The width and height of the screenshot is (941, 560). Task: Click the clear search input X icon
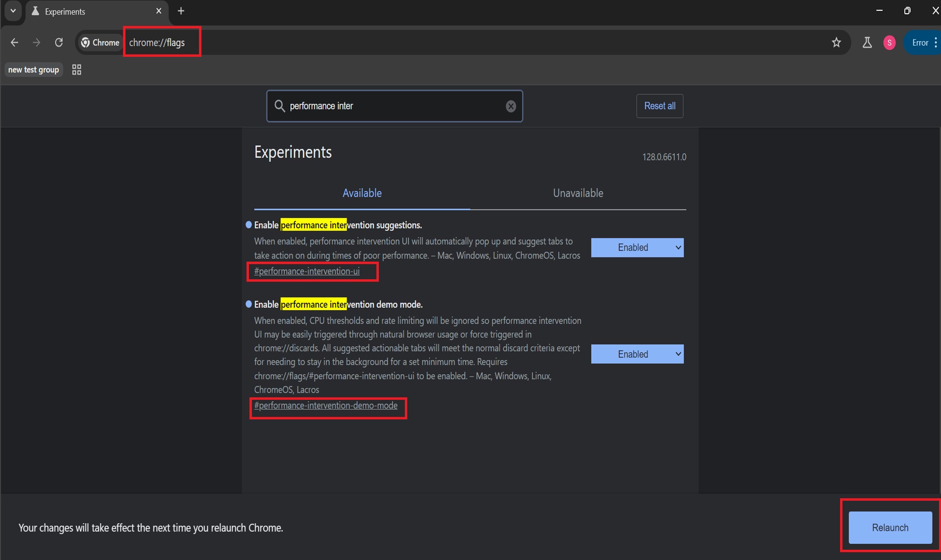[512, 106]
